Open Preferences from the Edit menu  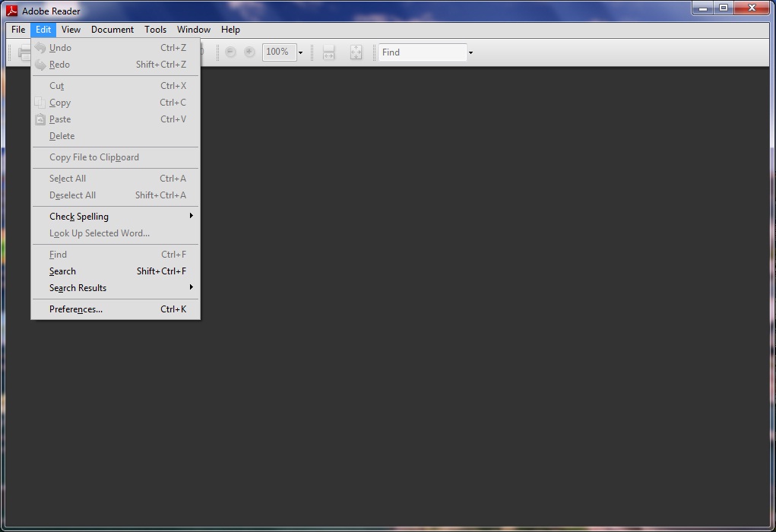click(116, 309)
